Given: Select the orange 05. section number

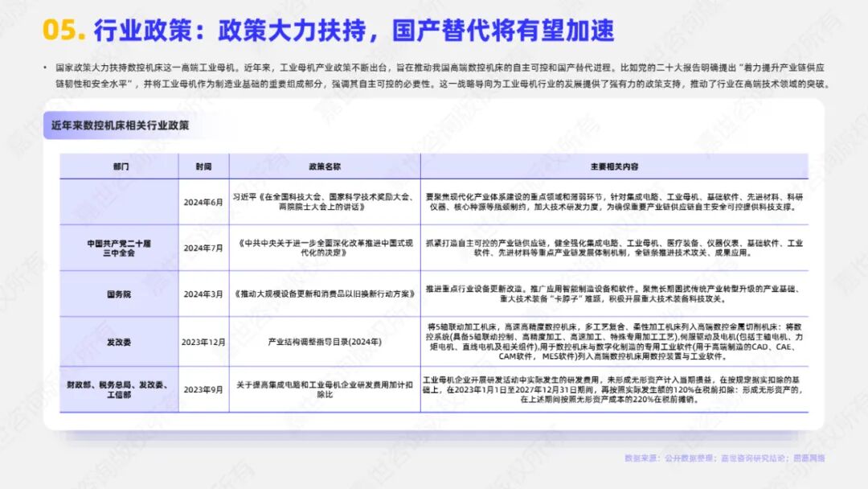Looking at the screenshot, I should pos(63,30).
